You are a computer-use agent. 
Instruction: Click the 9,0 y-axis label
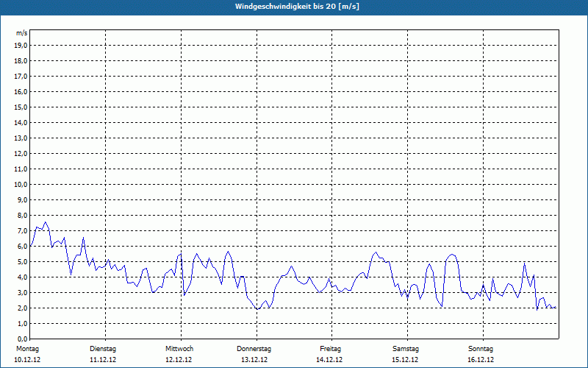[x=22, y=199]
